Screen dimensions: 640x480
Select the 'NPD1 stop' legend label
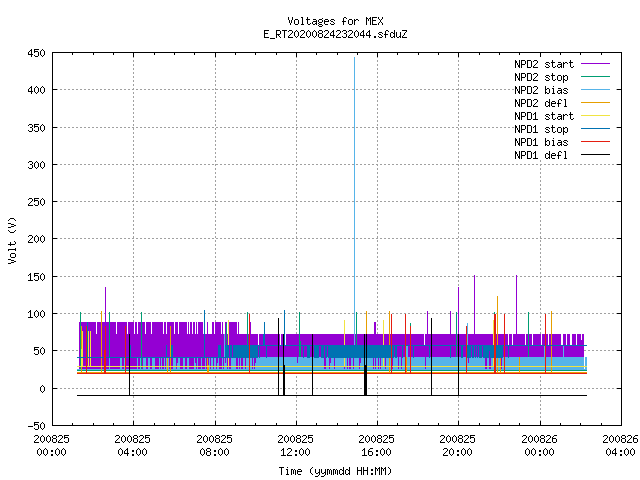coord(541,129)
